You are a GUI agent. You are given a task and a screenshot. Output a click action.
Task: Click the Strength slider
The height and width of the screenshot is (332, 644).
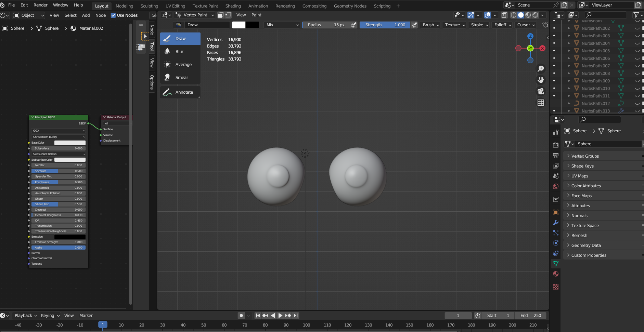pyautogui.click(x=385, y=25)
